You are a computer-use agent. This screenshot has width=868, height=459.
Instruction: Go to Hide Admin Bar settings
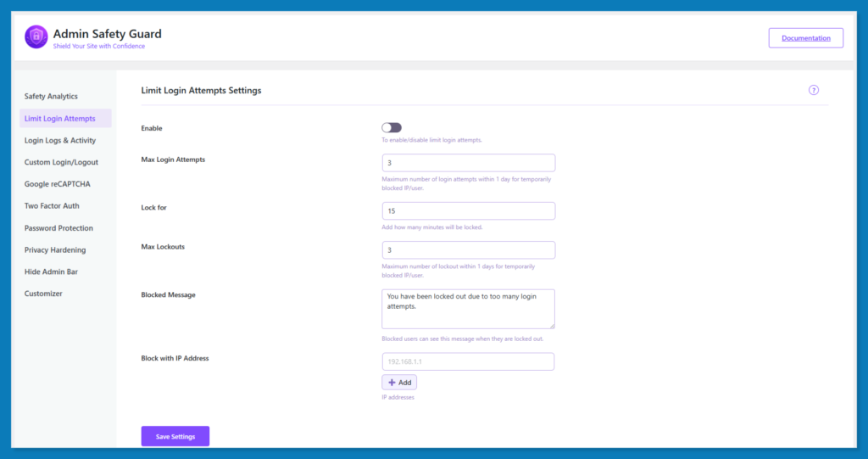(x=52, y=271)
